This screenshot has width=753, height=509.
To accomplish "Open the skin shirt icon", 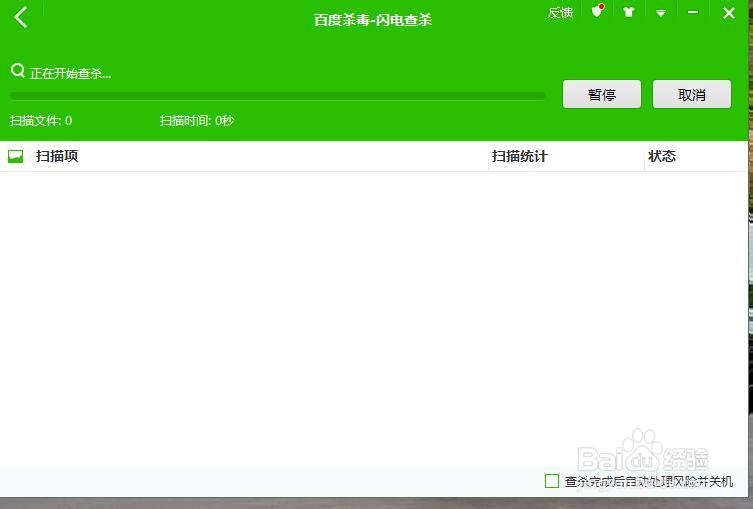I will coord(629,12).
